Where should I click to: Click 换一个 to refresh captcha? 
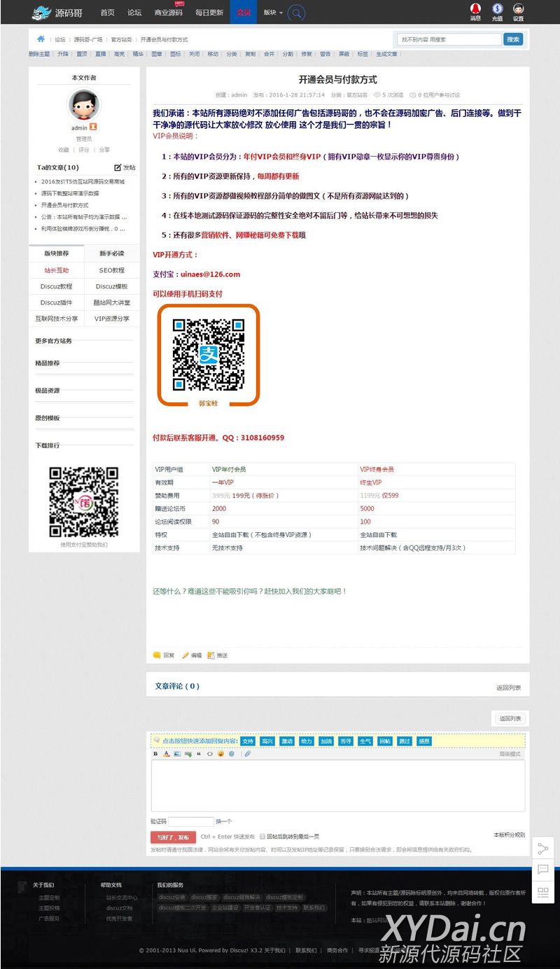click(x=223, y=821)
